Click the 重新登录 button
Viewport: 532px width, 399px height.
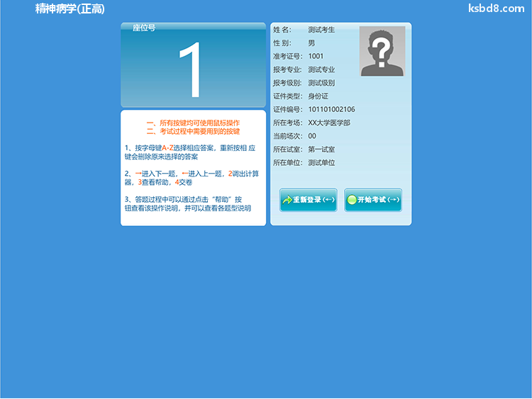click(x=309, y=200)
